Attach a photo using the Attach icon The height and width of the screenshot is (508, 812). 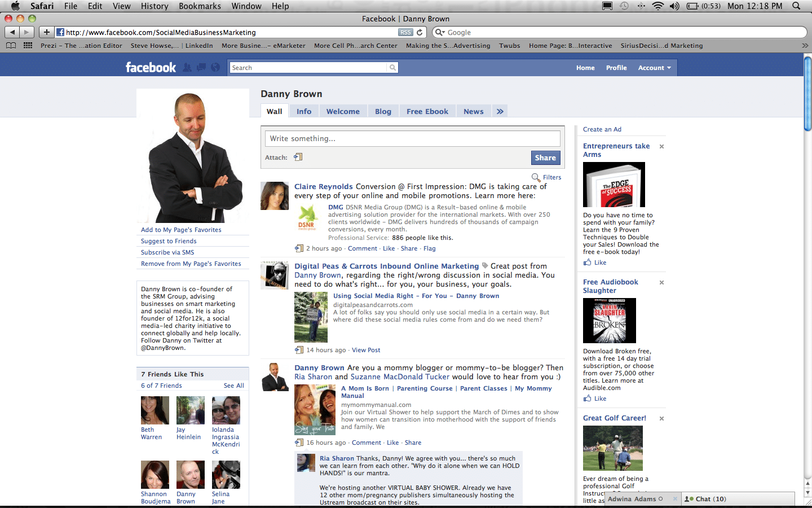pos(298,157)
